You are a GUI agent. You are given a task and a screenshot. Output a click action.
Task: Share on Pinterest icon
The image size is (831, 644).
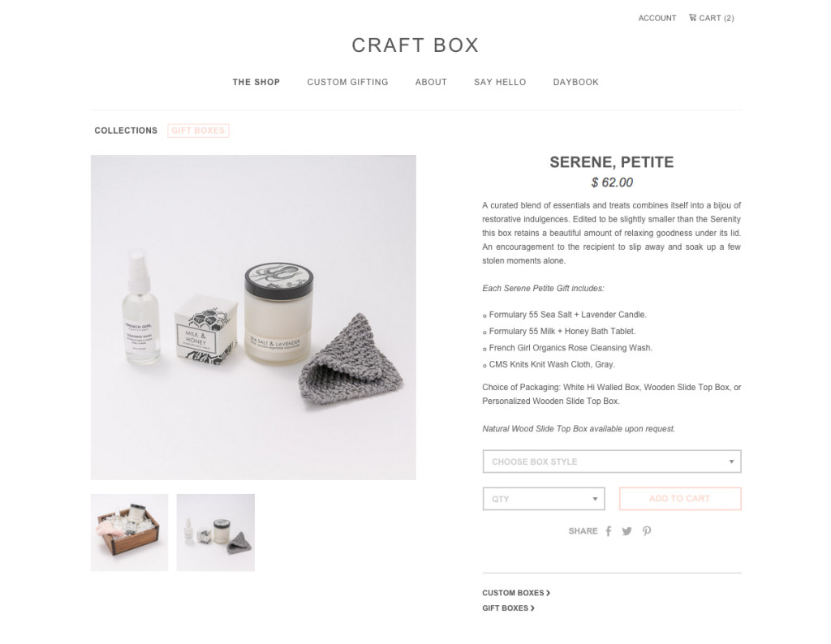647,531
